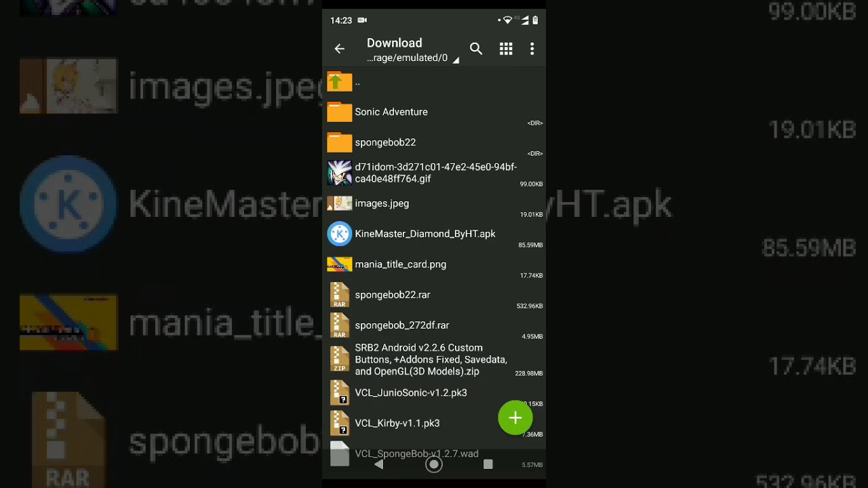The height and width of the screenshot is (488, 868).
Task: Select the spongebob22.rar archive icon
Action: (x=340, y=295)
